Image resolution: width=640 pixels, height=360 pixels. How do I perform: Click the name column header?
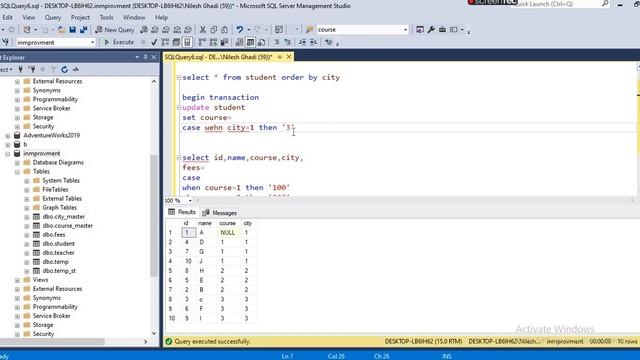[205, 223]
